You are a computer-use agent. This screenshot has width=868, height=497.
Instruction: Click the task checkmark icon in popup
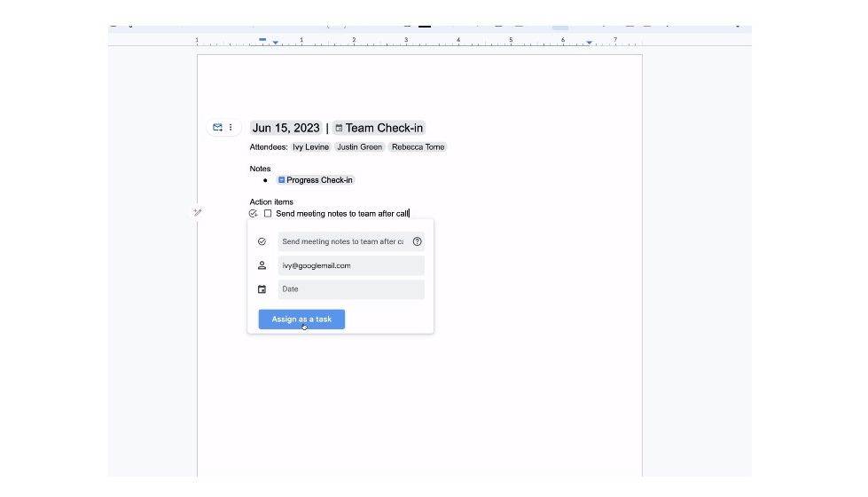coord(262,241)
